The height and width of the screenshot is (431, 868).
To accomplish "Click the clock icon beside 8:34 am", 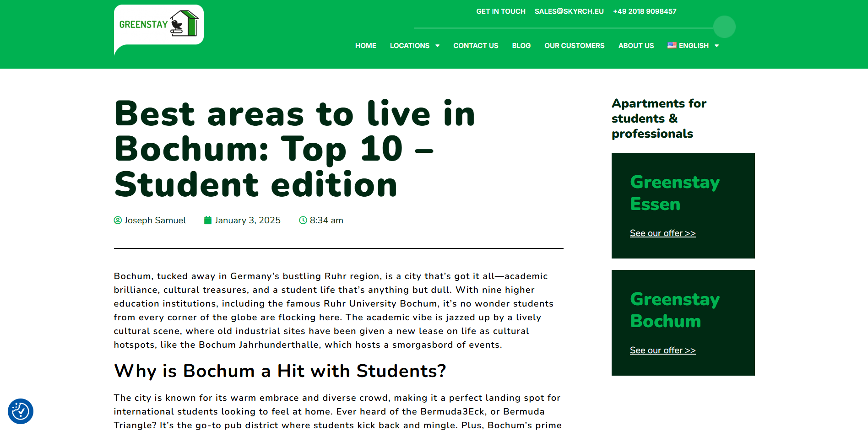I will 303,221.
